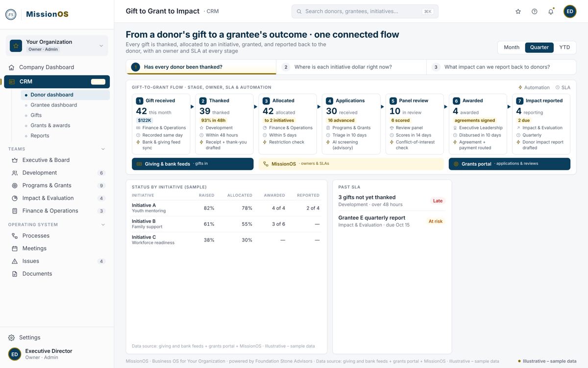Open the Impact reported stage card
The image size is (588, 368).
[x=541, y=124]
